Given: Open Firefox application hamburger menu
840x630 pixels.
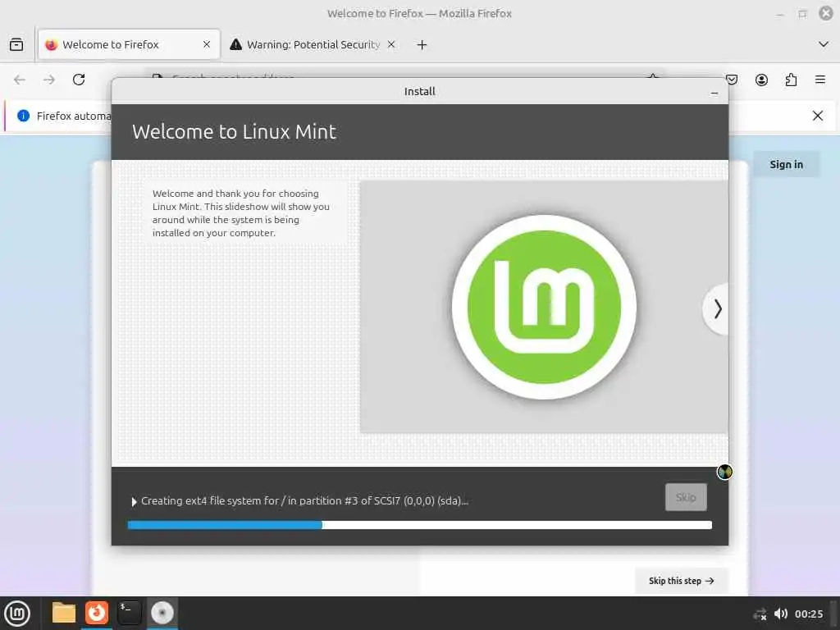Looking at the screenshot, I should coord(820,80).
